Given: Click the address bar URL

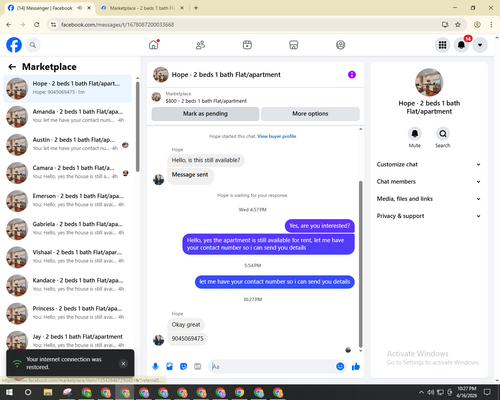Looking at the screenshot, I should (x=117, y=25).
